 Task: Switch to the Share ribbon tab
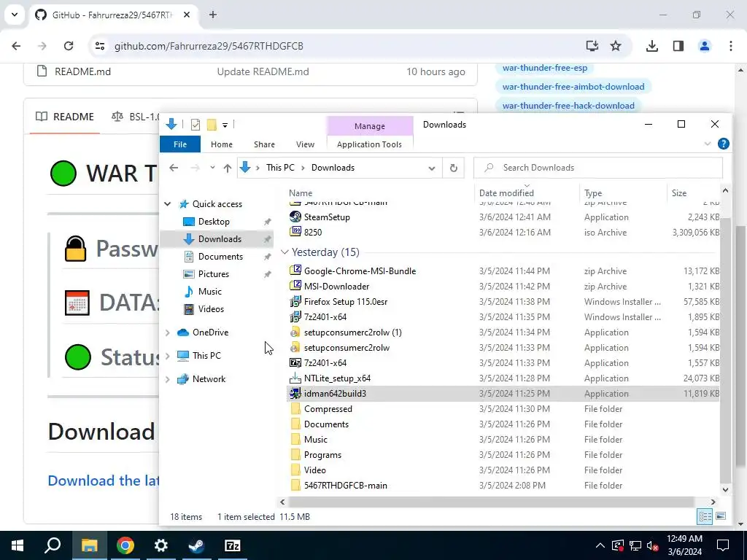click(264, 144)
